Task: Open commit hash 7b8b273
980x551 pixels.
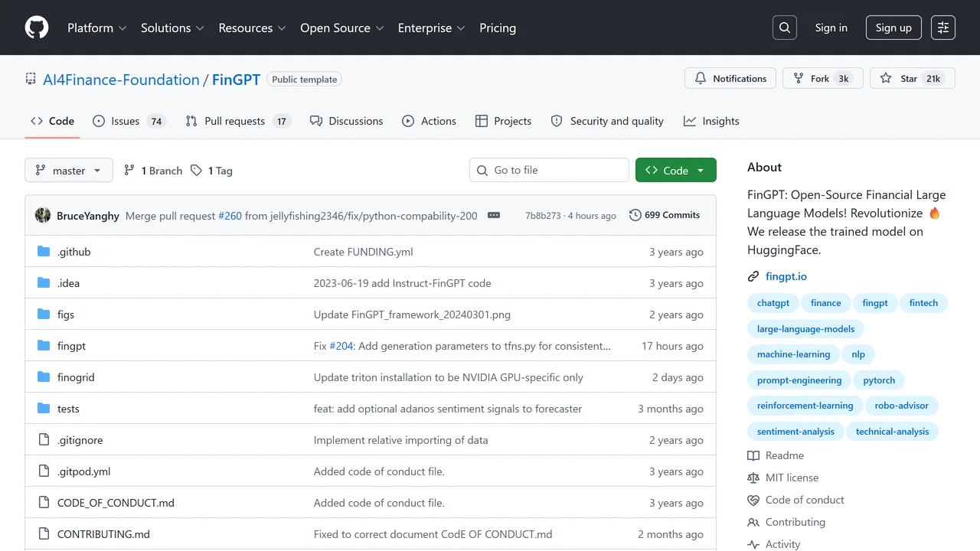Action: [x=543, y=216]
